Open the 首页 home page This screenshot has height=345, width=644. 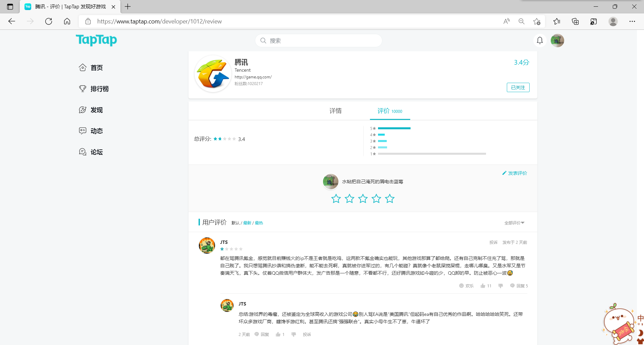pyautogui.click(x=91, y=68)
